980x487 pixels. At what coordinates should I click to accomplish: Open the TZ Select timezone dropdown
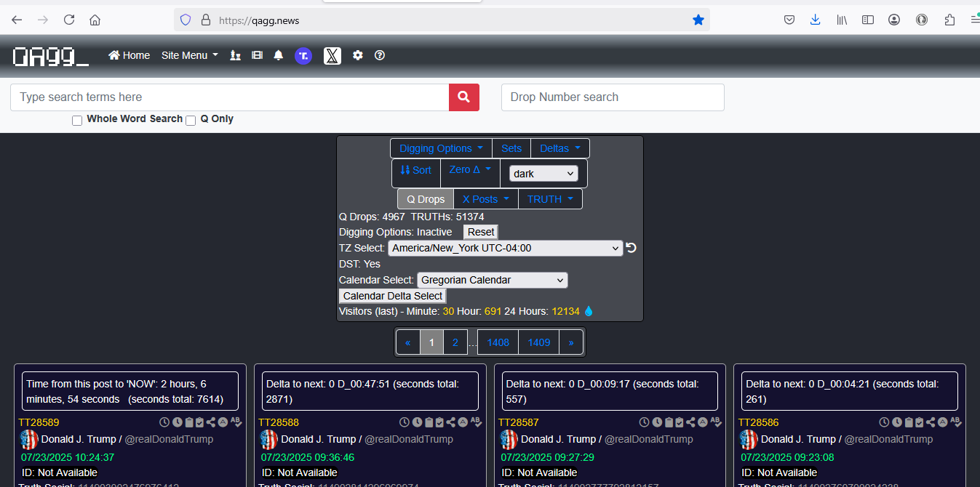(506, 248)
